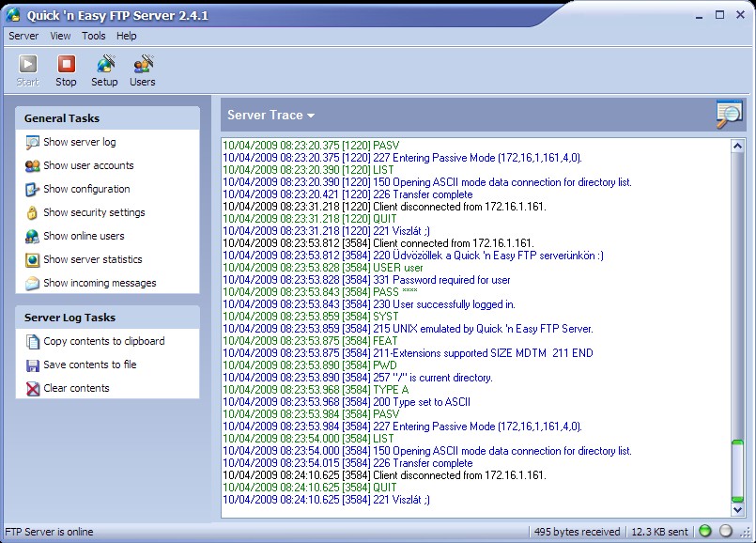
Task: Click 'FTP Server is online' status text
Action: point(49,532)
